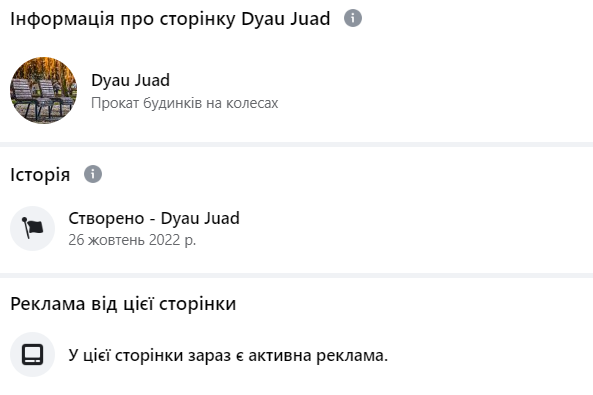The height and width of the screenshot is (395, 593).
Task: Click the word Juad in the page name
Action: (152, 80)
